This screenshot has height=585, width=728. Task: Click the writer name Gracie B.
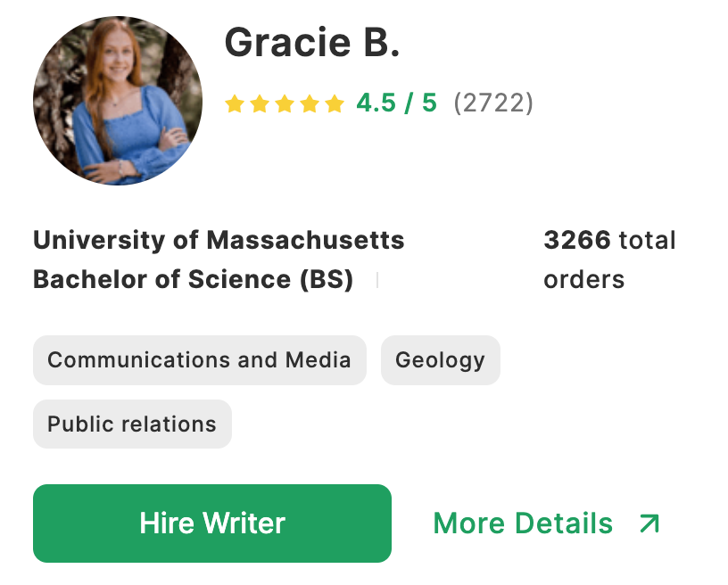(x=311, y=43)
